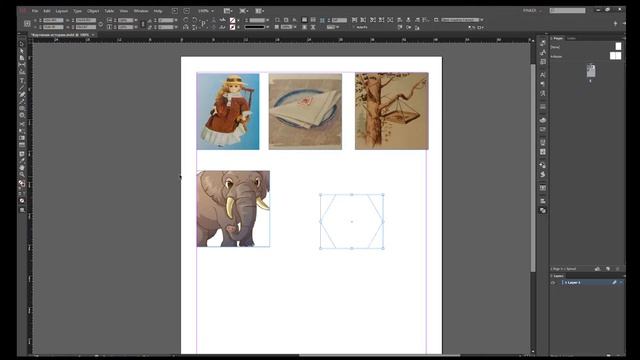Switch to the Pages panel tab
This screenshot has width=640, height=360.
[558, 38]
